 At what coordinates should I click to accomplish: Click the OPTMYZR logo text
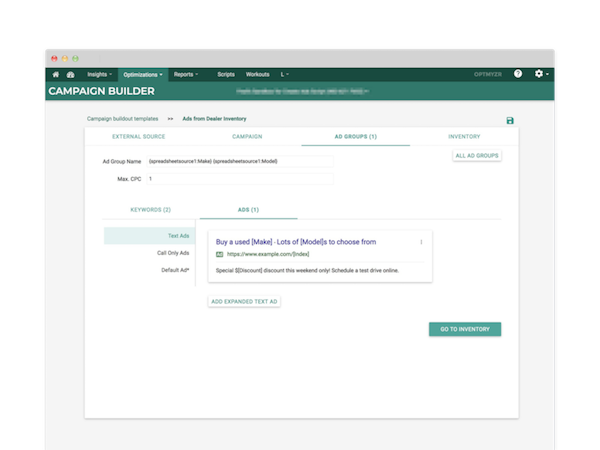tap(488, 74)
